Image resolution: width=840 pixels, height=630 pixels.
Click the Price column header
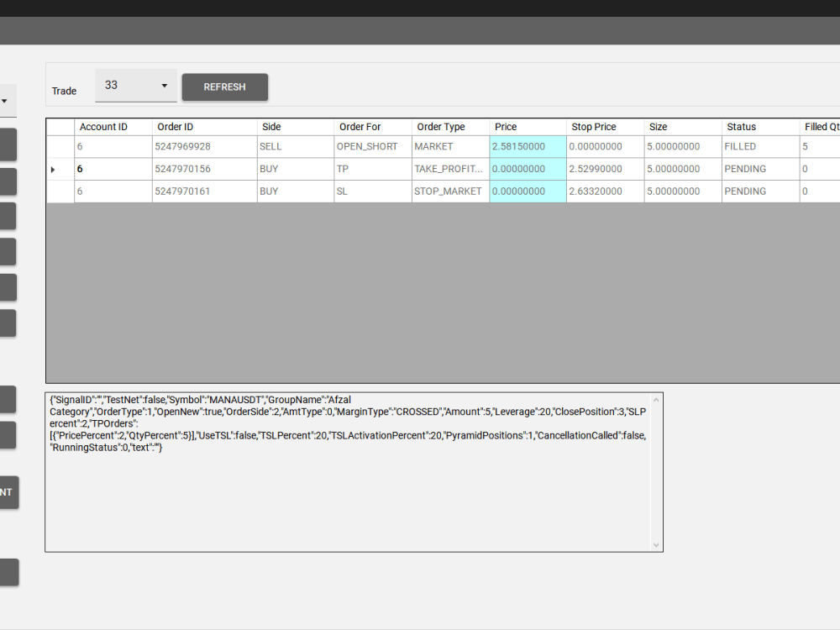(505, 127)
